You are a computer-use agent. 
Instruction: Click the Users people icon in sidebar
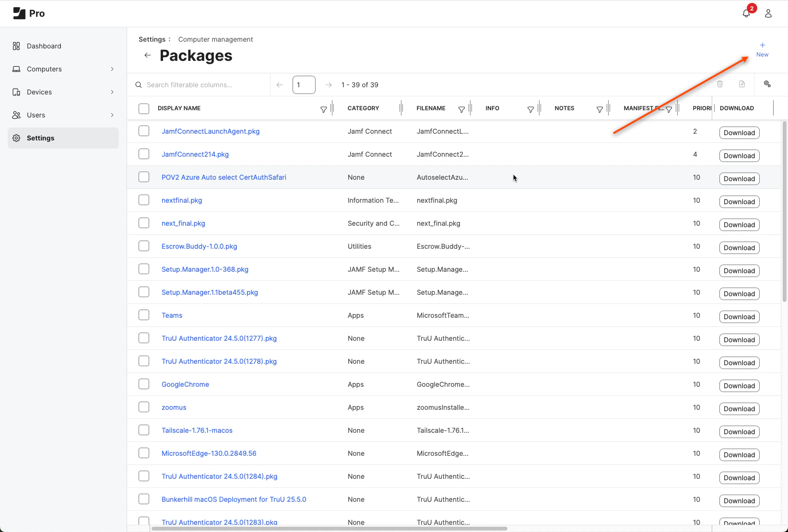click(16, 115)
